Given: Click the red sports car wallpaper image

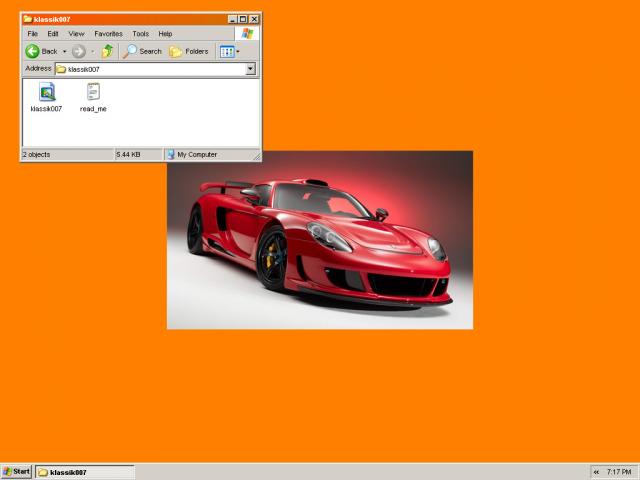Looking at the screenshot, I should coord(320,240).
